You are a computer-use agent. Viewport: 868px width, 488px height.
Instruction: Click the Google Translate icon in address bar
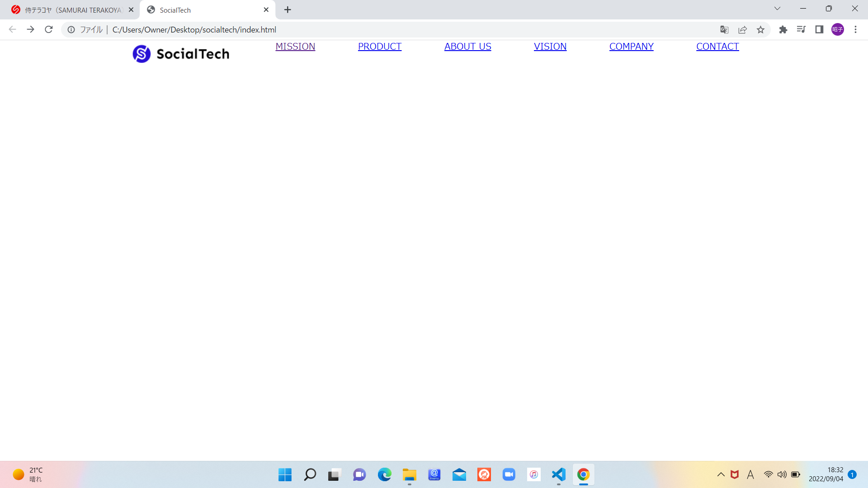(x=724, y=30)
